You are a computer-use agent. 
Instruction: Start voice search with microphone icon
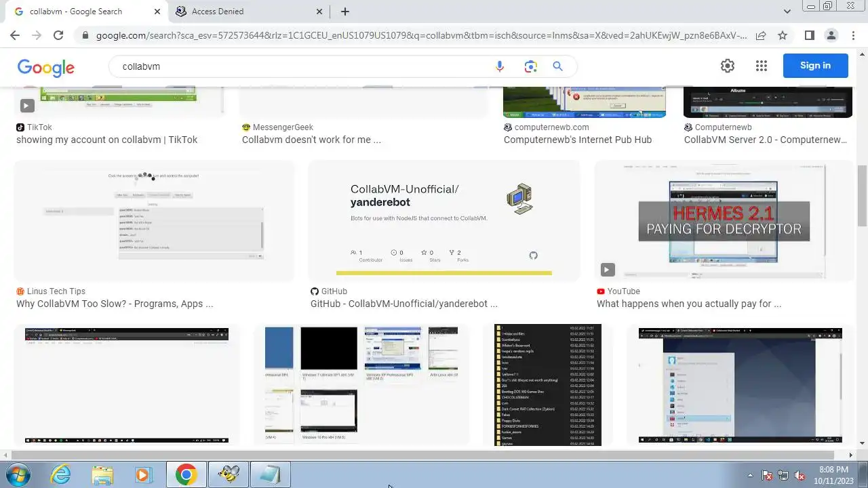click(x=500, y=66)
